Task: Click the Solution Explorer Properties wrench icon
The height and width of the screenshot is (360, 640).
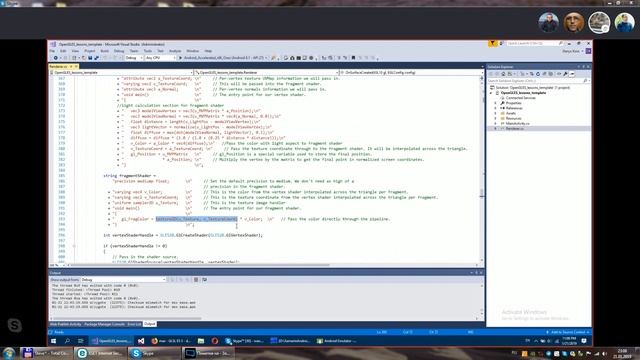Action: (x=565, y=74)
